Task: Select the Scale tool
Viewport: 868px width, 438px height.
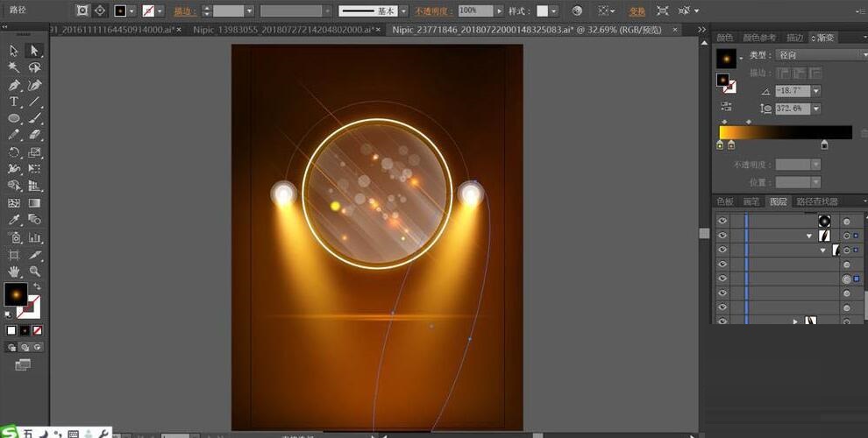Action: pyautogui.click(x=34, y=152)
